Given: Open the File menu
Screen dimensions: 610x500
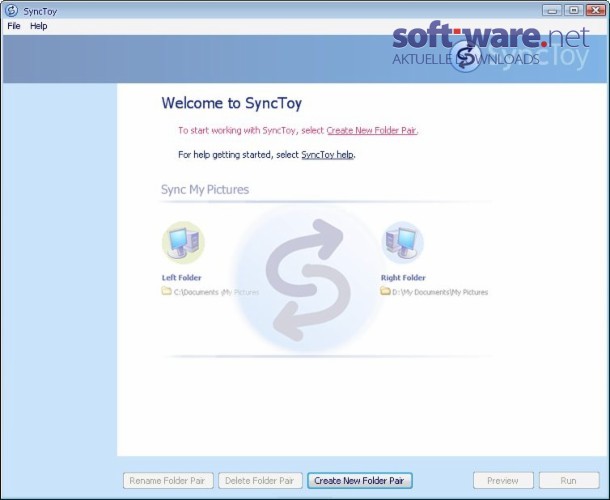Looking at the screenshot, I should tap(14, 26).
